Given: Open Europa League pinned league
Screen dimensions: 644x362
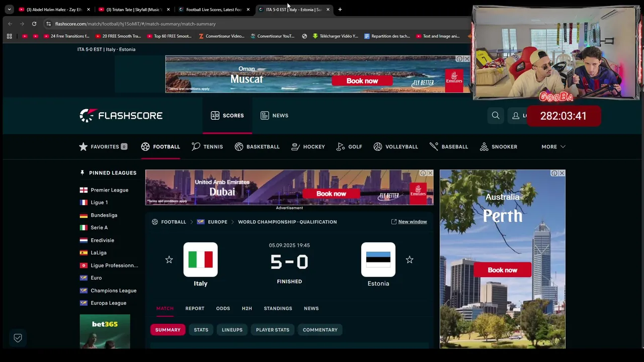Looking at the screenshot, I should (103, 303).
